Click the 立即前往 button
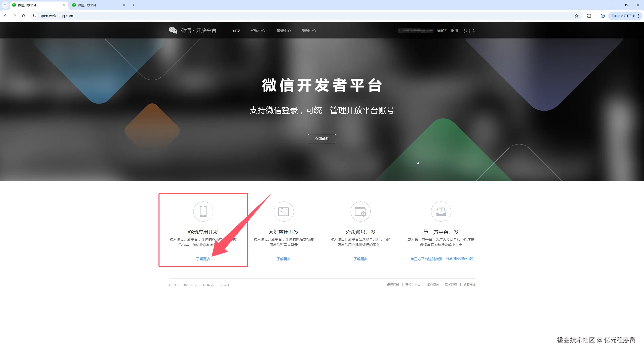644x352 pixels. (322, 139)
